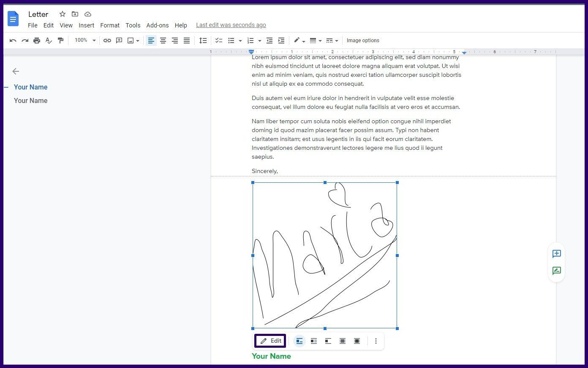Select In line image wrapping
The image size is (588, 368).
(299, 341)
